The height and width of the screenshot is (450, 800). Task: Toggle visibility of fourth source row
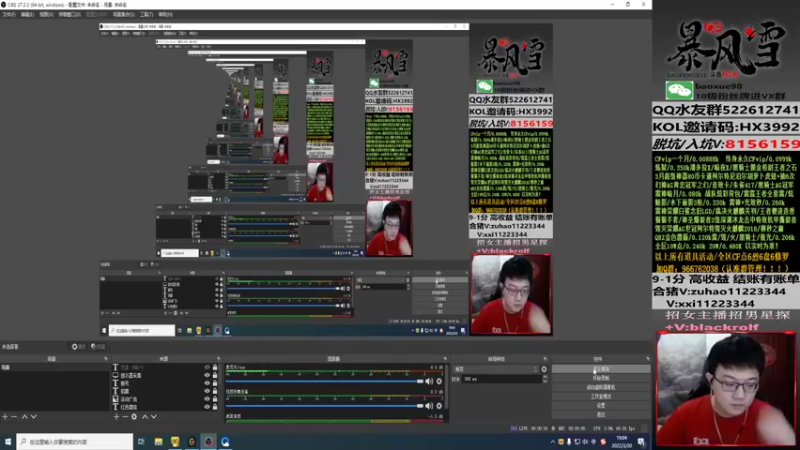click(x=207, y=391)
